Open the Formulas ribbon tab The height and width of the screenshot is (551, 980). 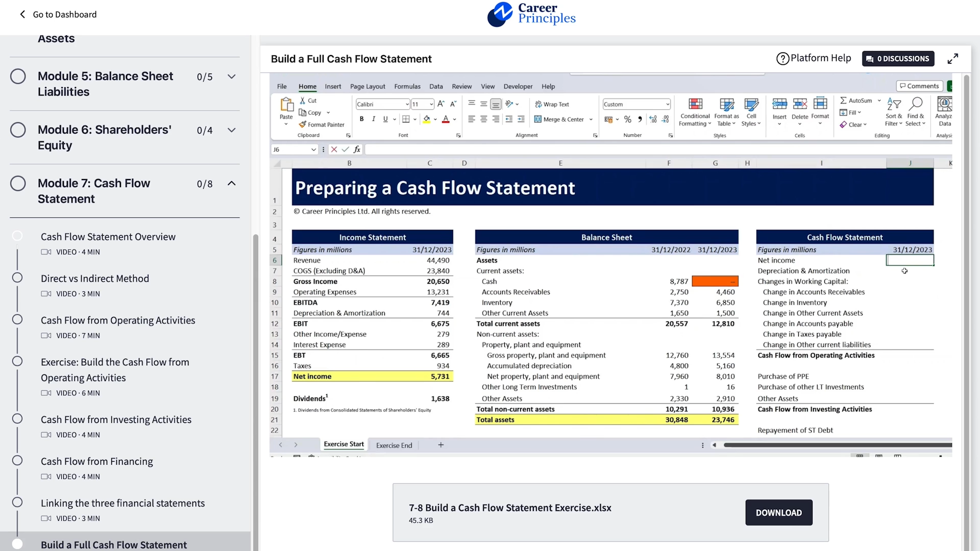coord(407,87)
